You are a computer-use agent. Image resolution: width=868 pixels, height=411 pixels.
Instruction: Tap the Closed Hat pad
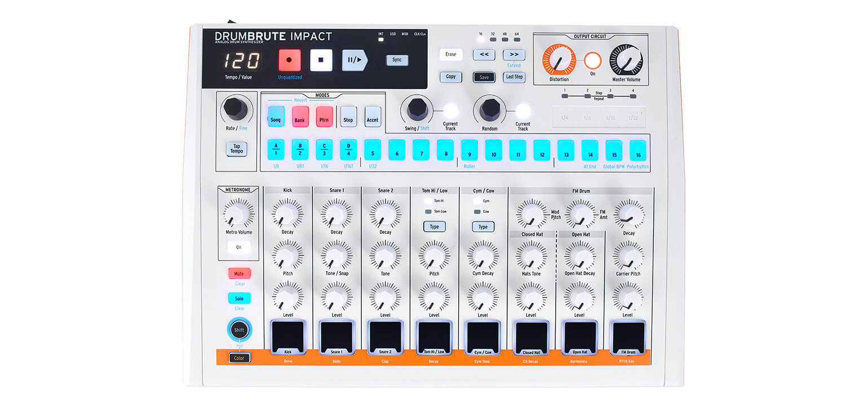point(531,336)
